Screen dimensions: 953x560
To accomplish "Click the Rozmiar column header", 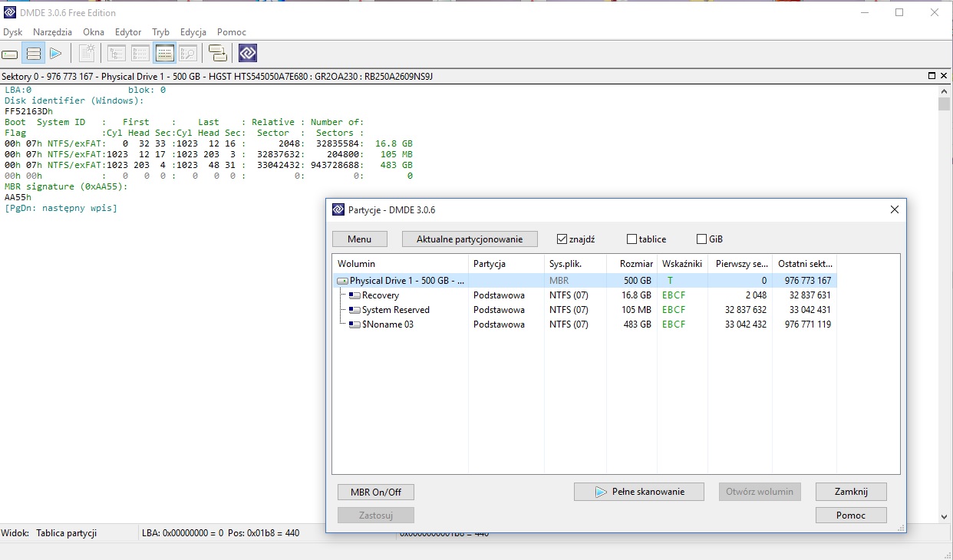I will [x=631, y=263].
